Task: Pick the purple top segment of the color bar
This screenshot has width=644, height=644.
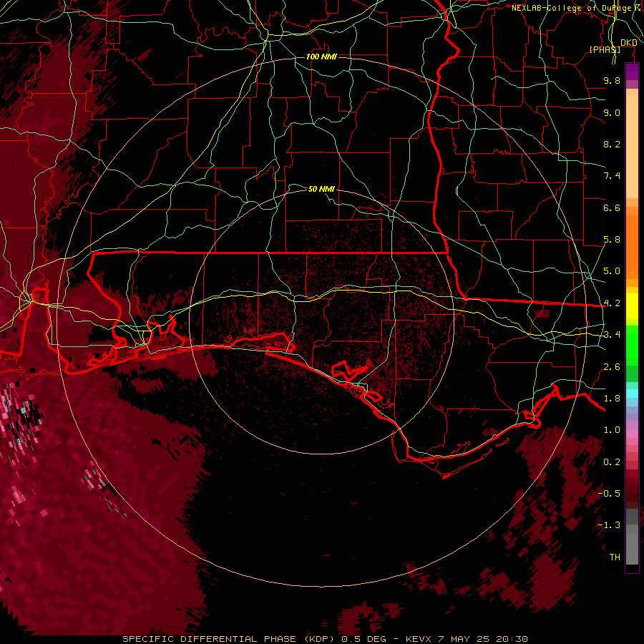Action: (x=632, y=72)
